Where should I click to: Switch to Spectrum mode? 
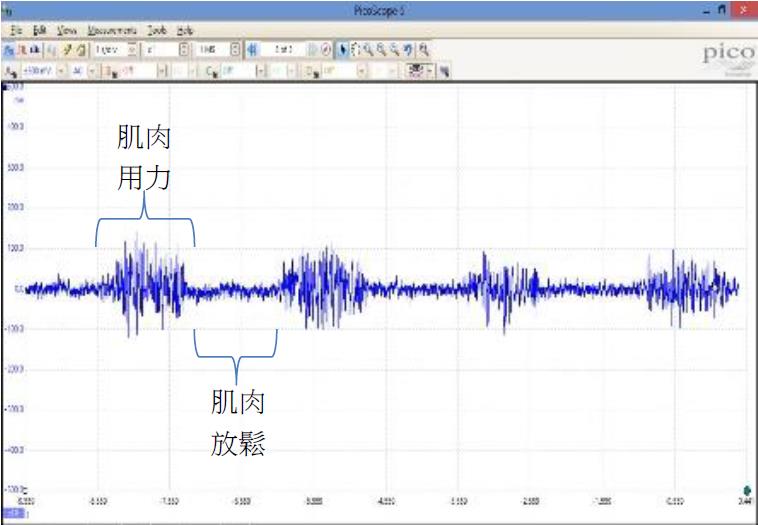pos(35,50)
